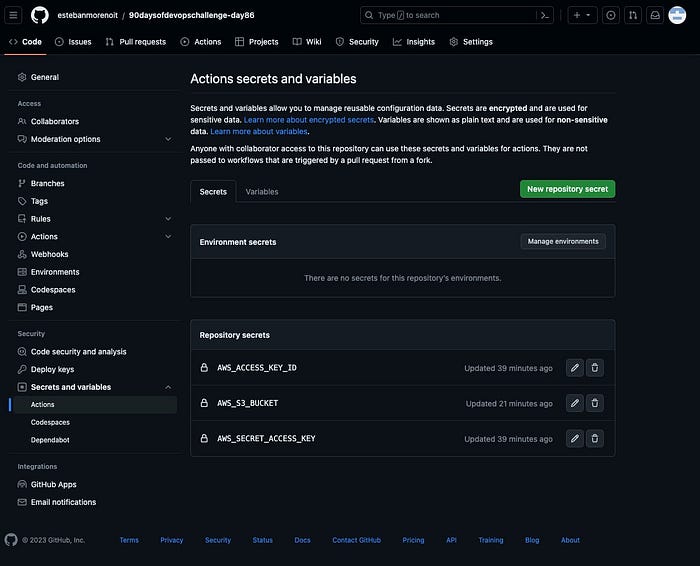The image size is (700, 566).
Task: Open pull requests icon in the header
Action: [x=633, y=15]
